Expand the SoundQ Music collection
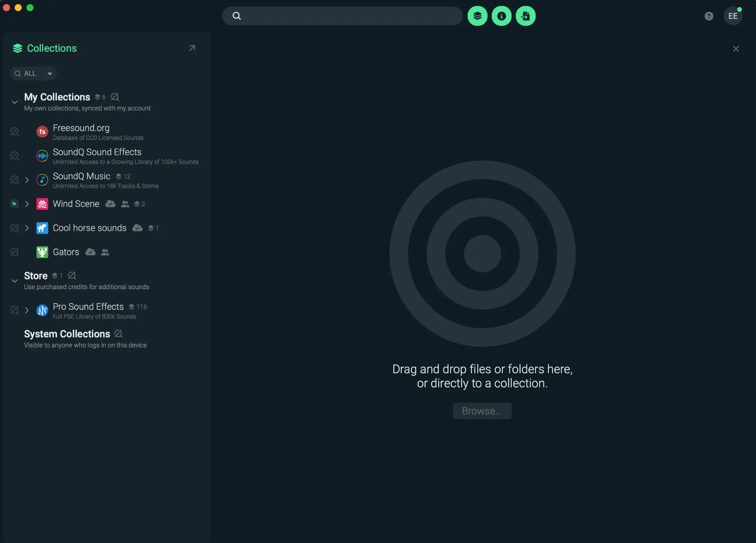Screen dimensions: 756x543 (27, 180)
